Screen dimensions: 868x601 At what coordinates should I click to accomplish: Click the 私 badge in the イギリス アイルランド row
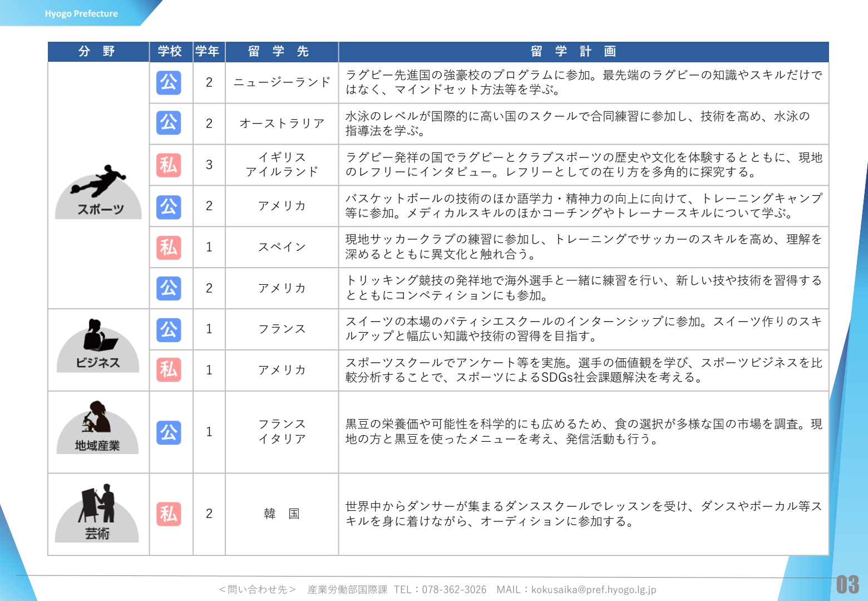169,165
